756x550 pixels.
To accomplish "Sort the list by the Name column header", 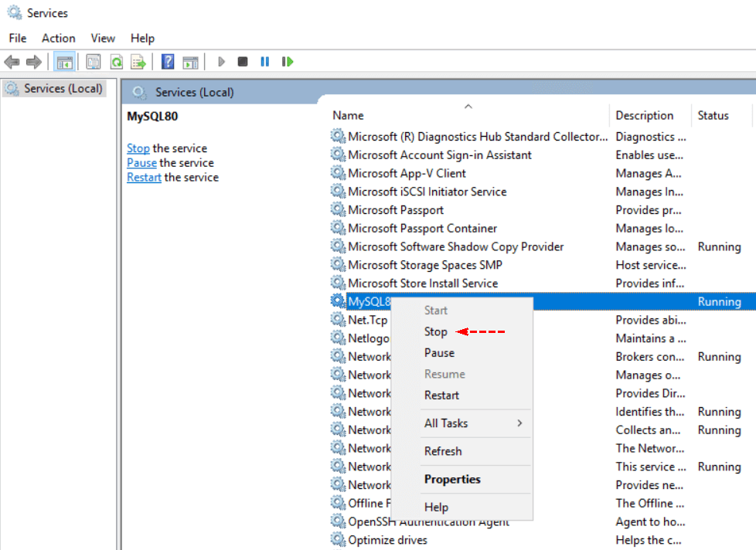I will pos(348,116).
